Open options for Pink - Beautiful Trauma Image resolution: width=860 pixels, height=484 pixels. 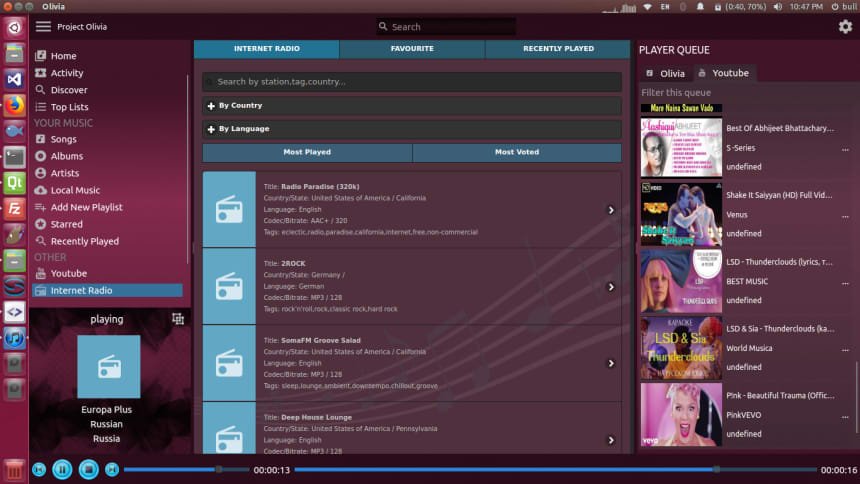845,417
